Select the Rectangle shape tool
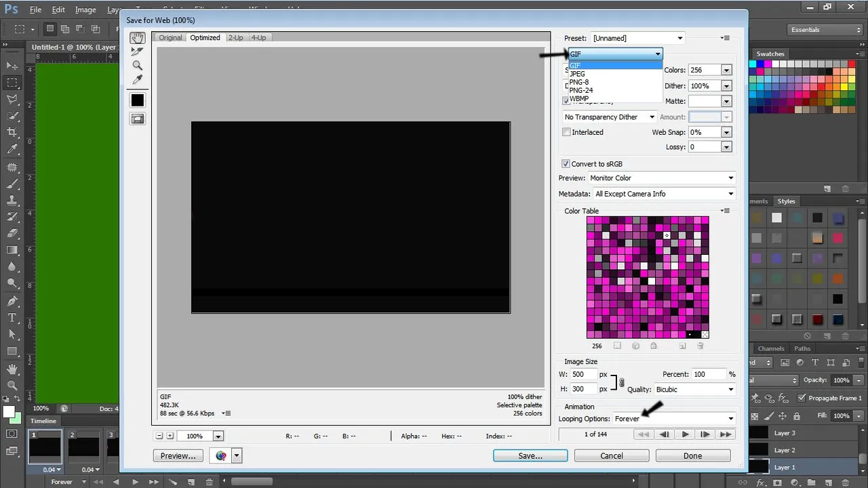The image size is (868, 488). [x=12, y=352]
